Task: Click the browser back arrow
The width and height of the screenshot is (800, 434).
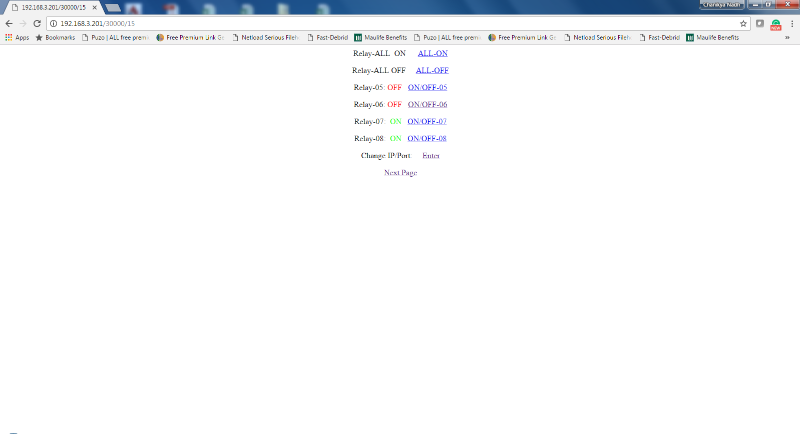Action: 9,23
